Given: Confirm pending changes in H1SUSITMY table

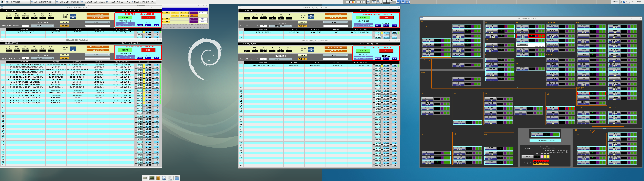Looking at the screenshot, I should pos(363,51).
